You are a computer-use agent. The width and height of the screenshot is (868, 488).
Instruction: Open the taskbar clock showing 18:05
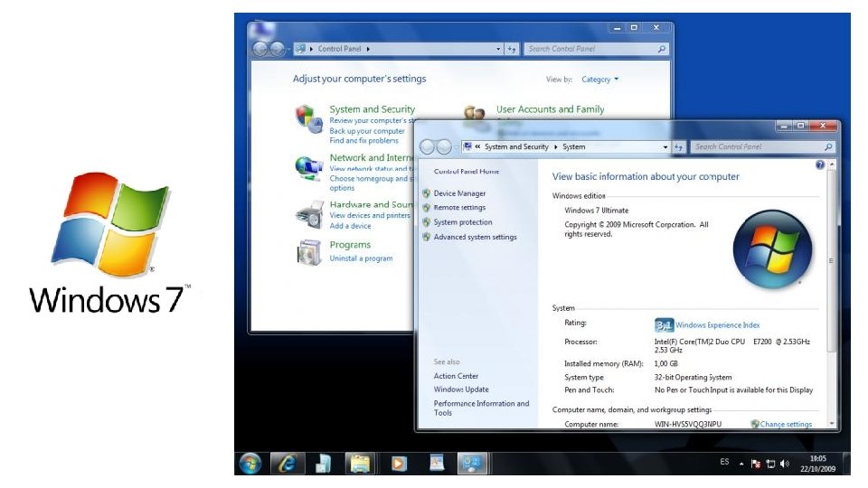[x=817, y=464]
